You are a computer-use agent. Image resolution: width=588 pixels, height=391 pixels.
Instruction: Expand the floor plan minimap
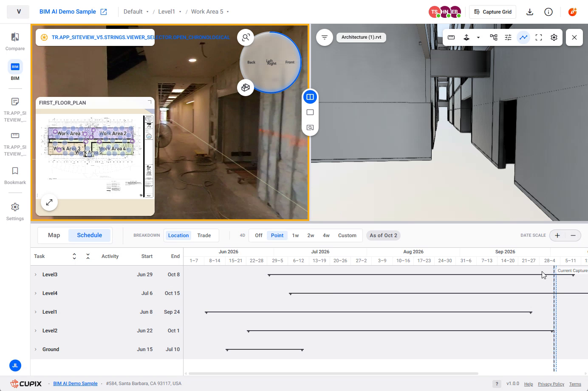[x=49, y=202]
